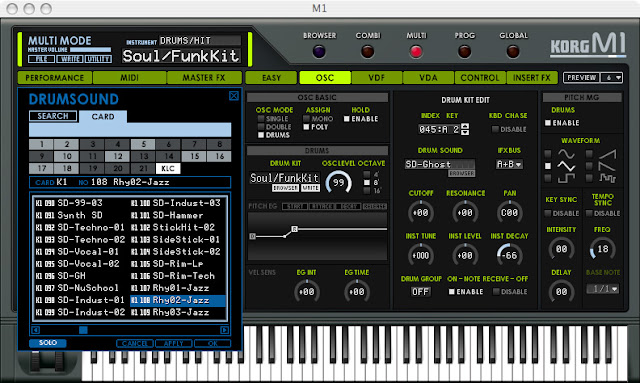Viewport: 640px width, 383px height.
Task: Switch to the VDA tab
Action: click(x=428, y=78)
